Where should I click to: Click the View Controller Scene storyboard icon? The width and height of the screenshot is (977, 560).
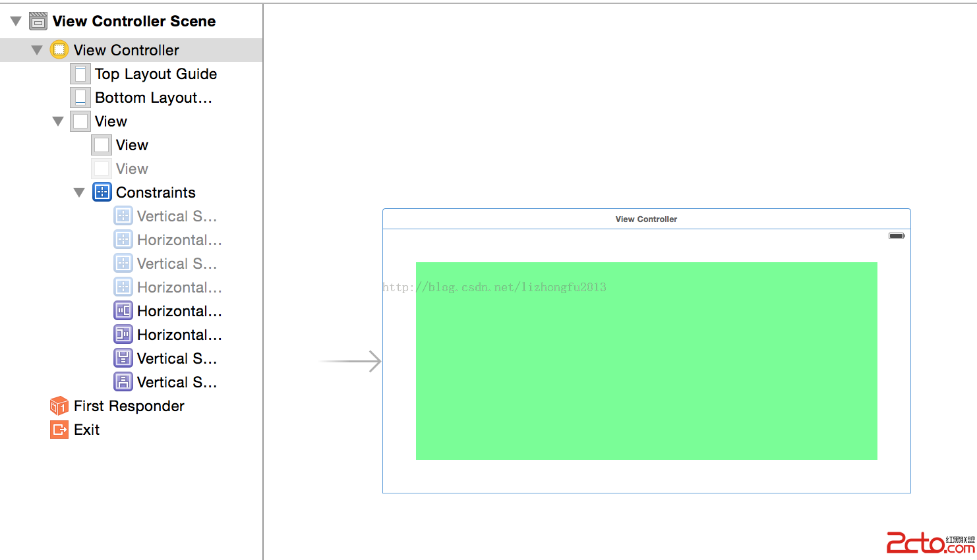tap(38, 21)
